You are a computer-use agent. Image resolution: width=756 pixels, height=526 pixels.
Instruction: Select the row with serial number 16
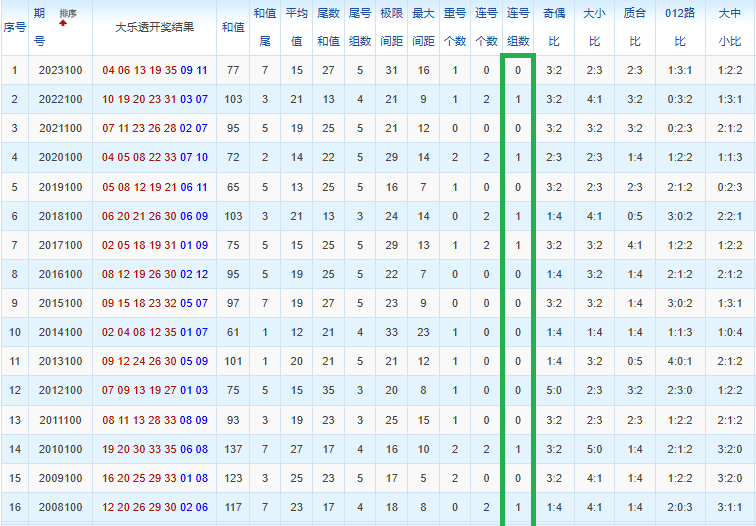[x=378, y=507]
